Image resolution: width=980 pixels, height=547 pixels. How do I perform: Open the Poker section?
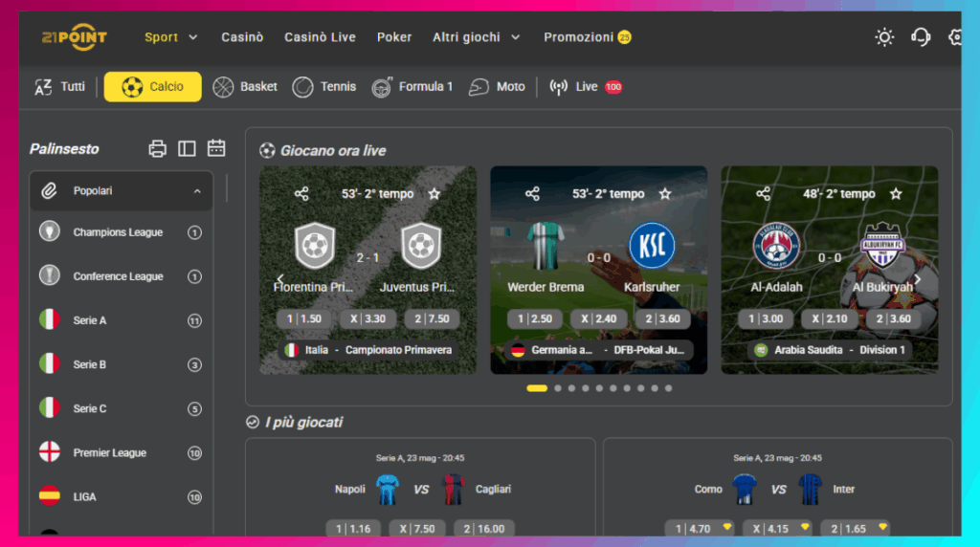pyautogui.click(x=393, y=37)
